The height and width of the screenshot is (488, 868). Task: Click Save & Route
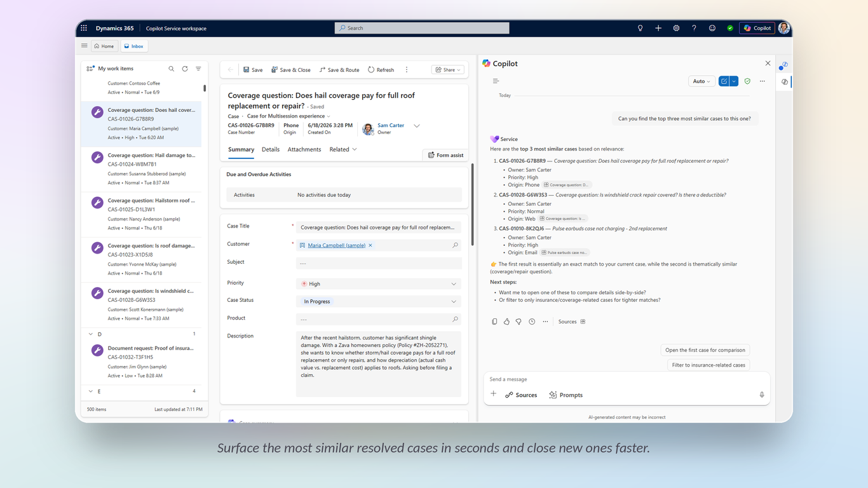point(339,70)
